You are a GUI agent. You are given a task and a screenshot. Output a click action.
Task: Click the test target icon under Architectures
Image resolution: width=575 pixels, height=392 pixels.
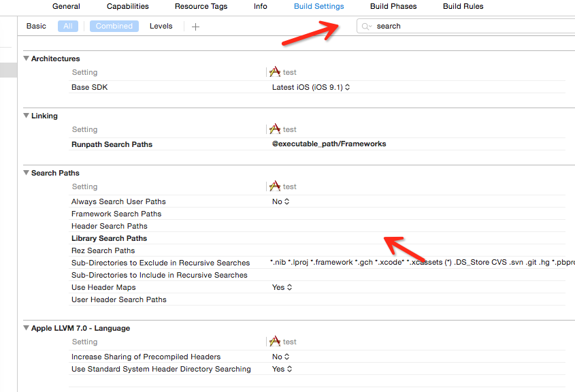tap(275, 72)
